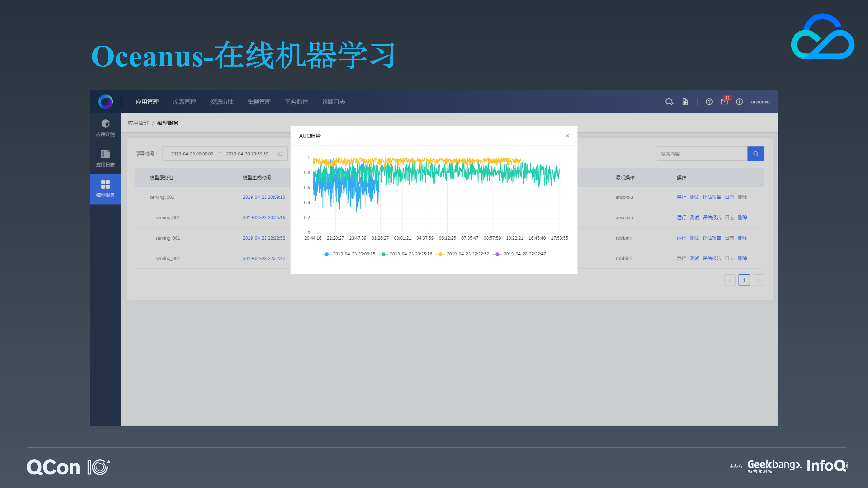
Task: Click the 最后操作 column header
Action: [x=625, y=177]
